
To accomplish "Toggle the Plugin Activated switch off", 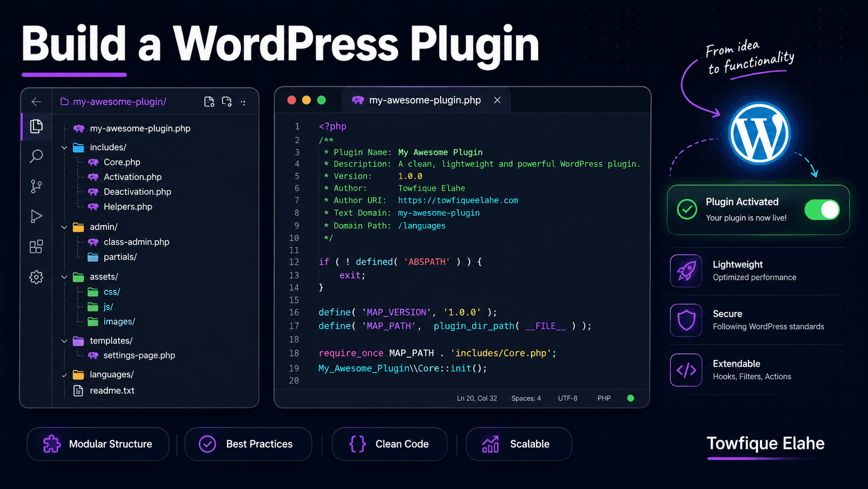I will (822, 210).
